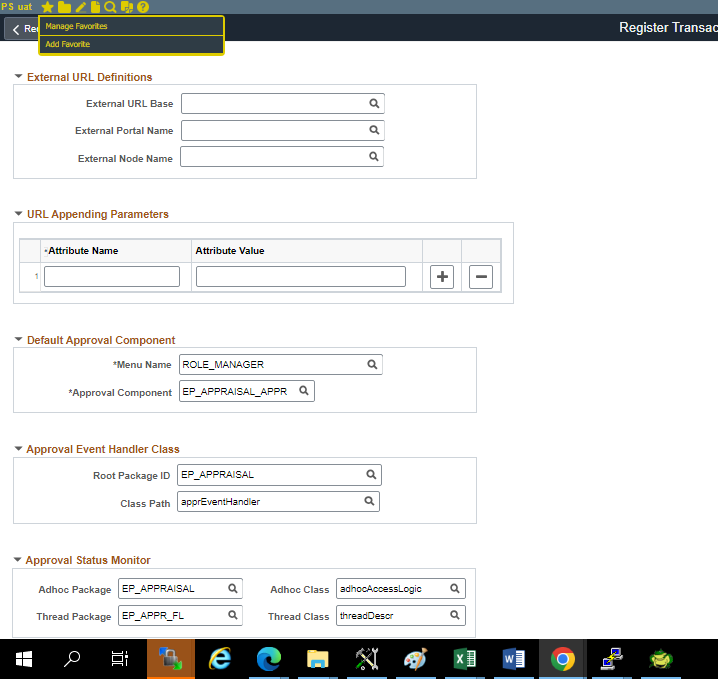The height and width of the screenshot is (679, 718).
Task: Click the yellow pencil edit icon
Action: tap(81, 7)
